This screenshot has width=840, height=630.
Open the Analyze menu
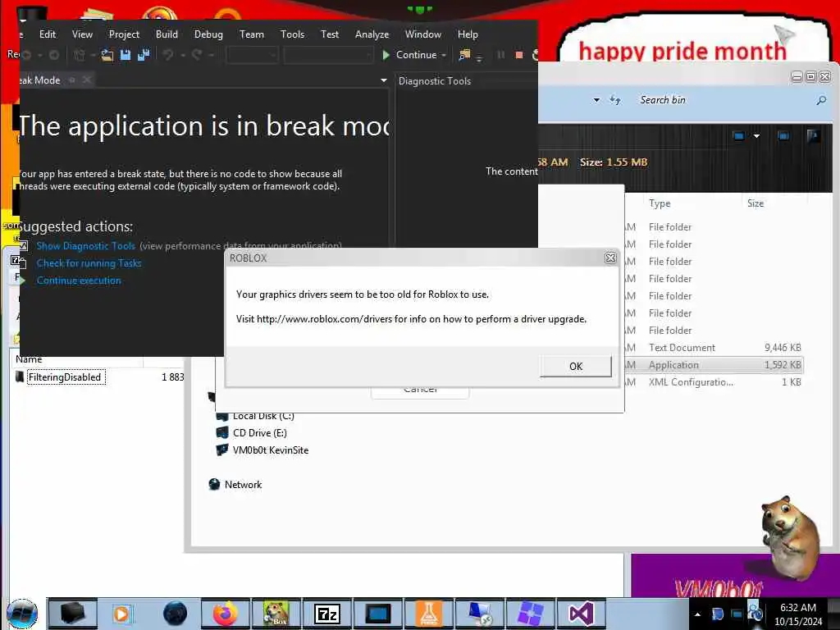point(372,34)
